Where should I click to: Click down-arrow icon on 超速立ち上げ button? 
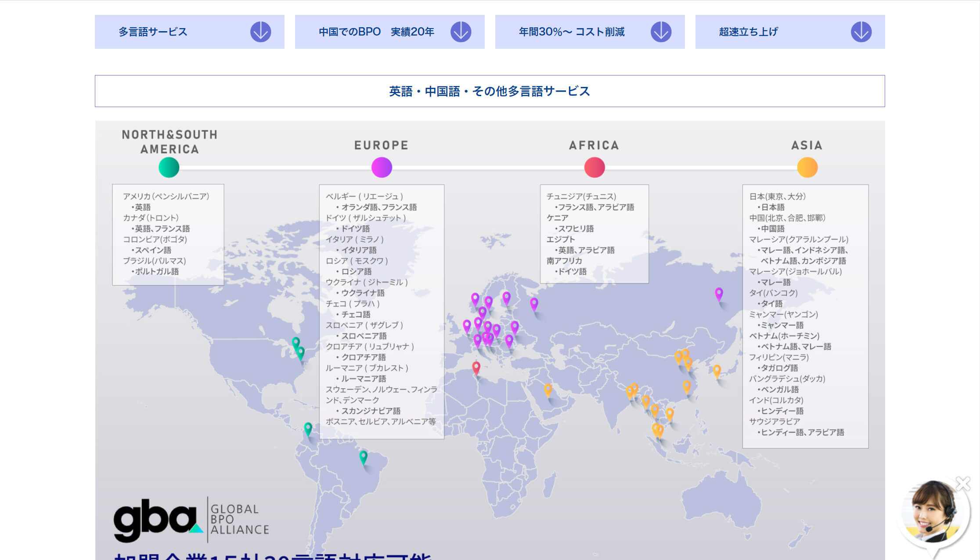pyautogui.click(x=861, y=32)
